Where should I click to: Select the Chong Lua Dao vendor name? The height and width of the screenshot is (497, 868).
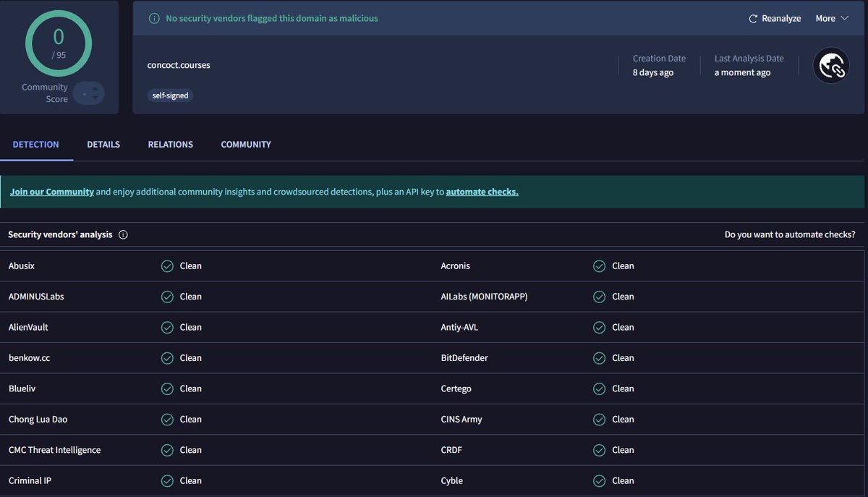(x=38, y=420)
